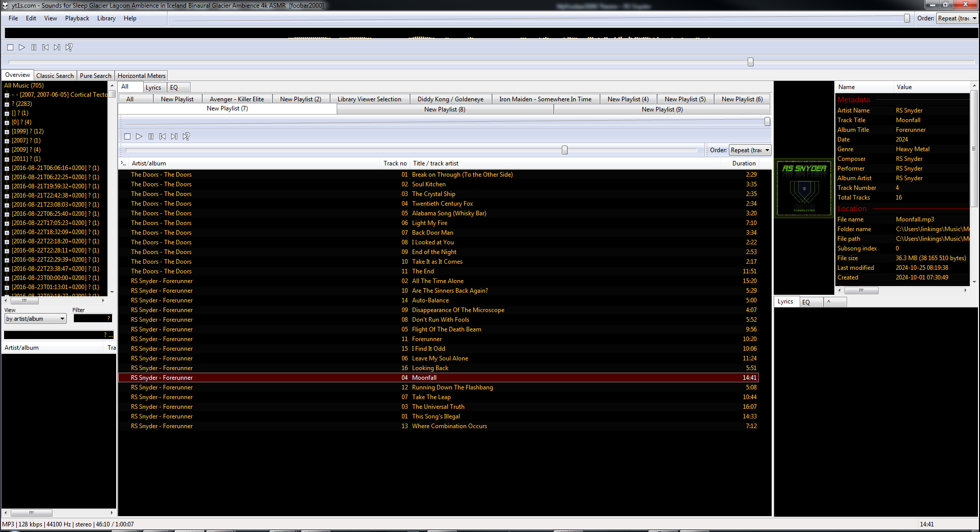Expand the Cortical Tecto tree node
The image size is (980, 532).
point(7,95)
